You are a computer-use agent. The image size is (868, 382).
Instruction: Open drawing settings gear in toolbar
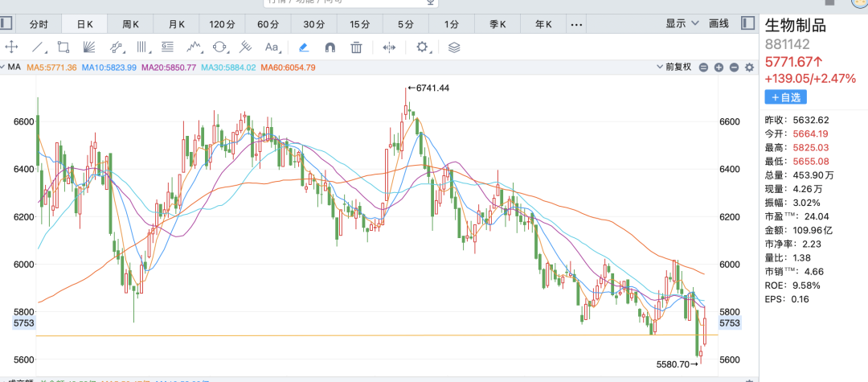(423, 47)
